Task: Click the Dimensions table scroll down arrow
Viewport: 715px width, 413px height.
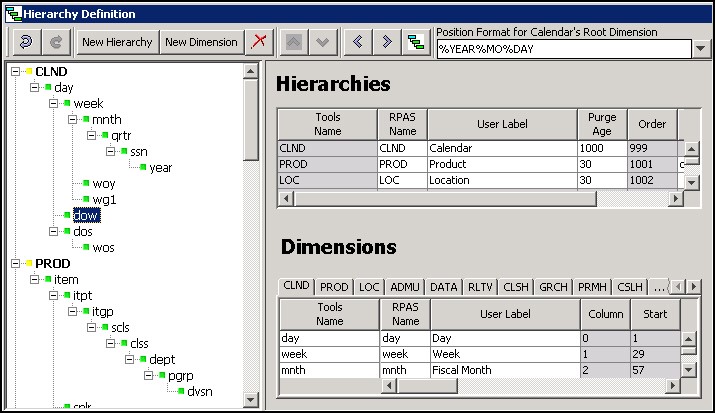Action: (689, 370)
